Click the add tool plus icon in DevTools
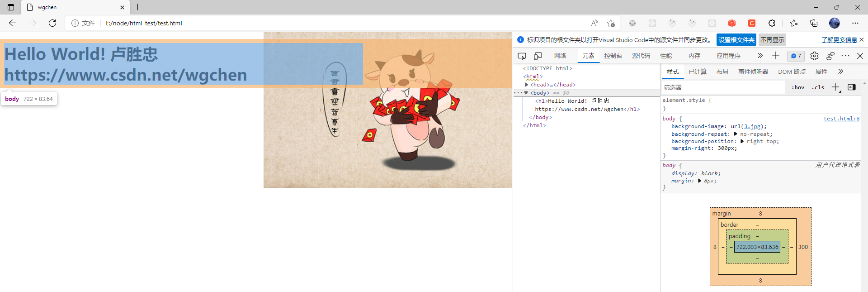The image size is (868, 292). (x=776, y=55)
